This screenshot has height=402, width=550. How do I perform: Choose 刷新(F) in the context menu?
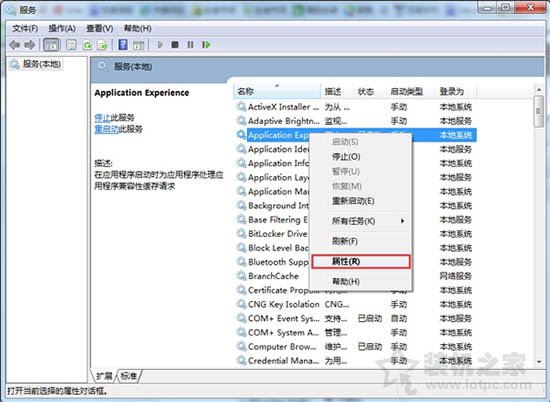tap(360, 241)
